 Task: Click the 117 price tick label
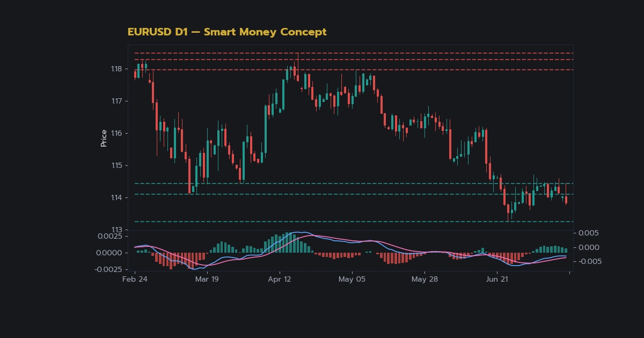(x=116, y=101)
